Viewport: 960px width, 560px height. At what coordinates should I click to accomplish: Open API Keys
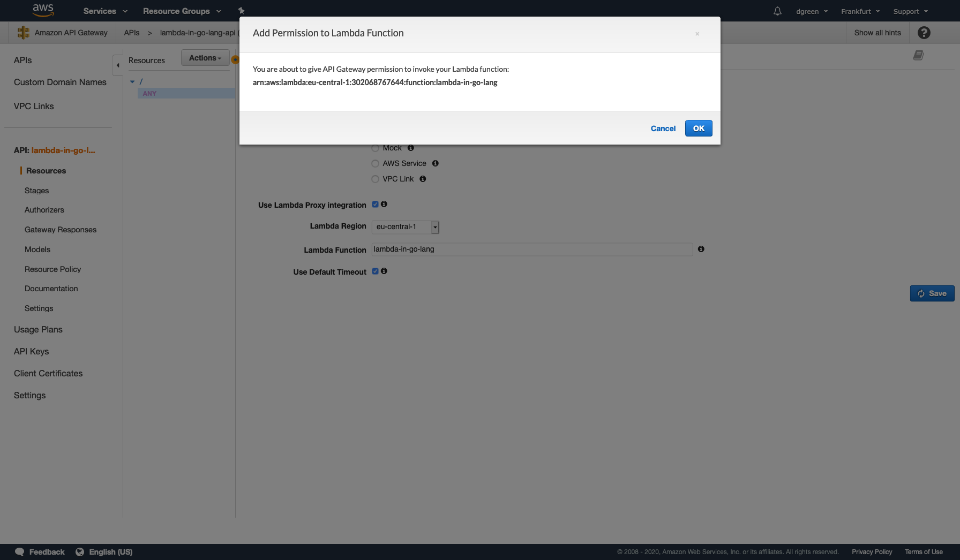[x=31, y=351]
